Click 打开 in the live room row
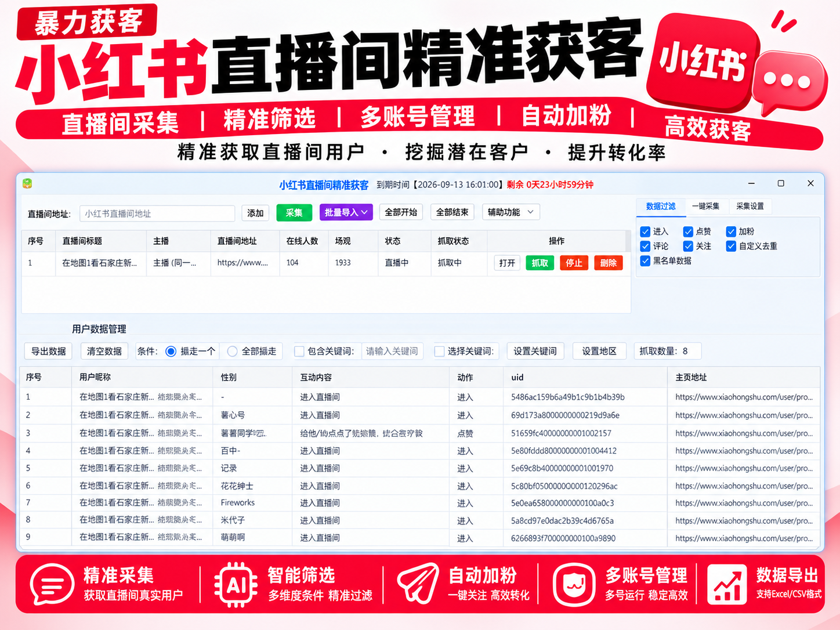The width and height of the screenshot is (840, 630). coord(507,263)
